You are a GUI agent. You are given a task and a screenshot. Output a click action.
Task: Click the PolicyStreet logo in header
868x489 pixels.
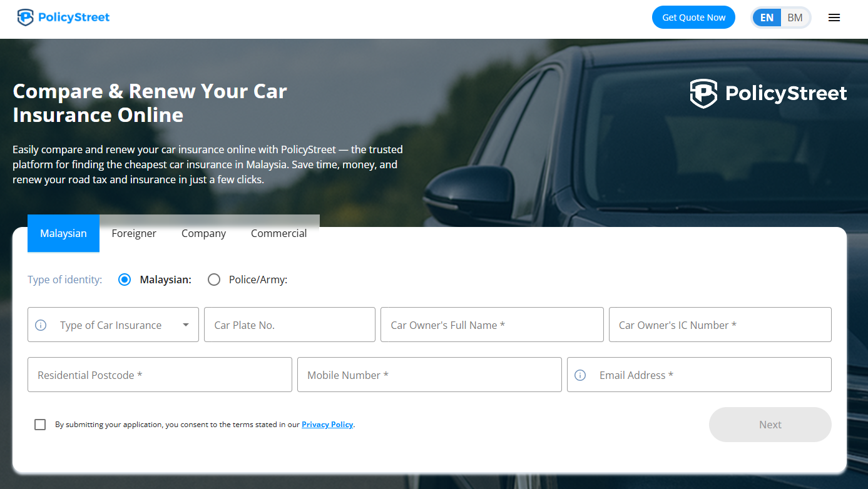click(x=64, y=18)
